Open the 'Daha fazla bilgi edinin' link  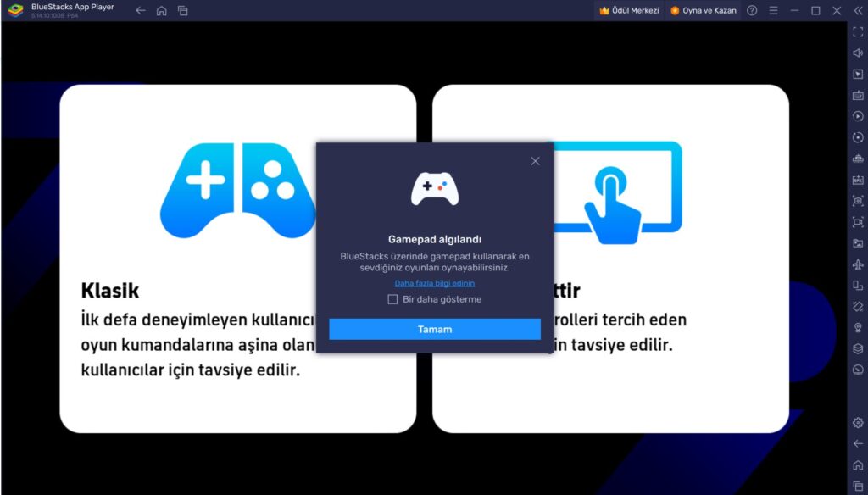click(x=434, y=283)
